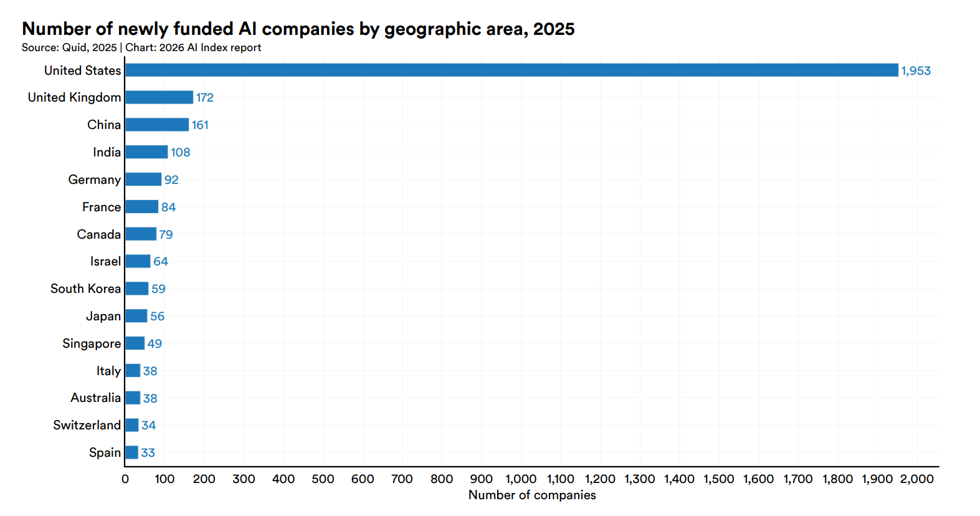The height and width of the screenshot is (516, 980).
Task: Click the Source: Quid, 2025 text
Action: [x=69, y=47]
